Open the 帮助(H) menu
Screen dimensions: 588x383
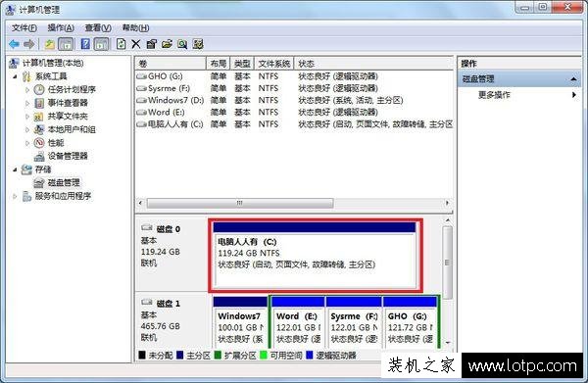[x=135, y=28]
